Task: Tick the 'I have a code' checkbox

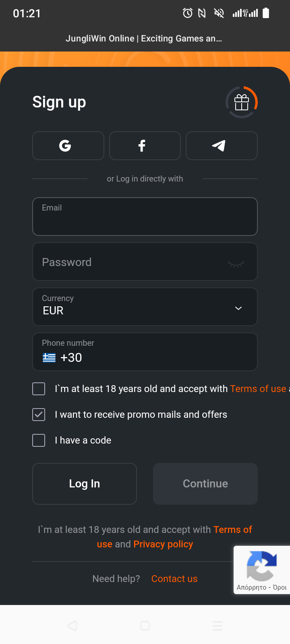Action: click(x=39, y=440)
